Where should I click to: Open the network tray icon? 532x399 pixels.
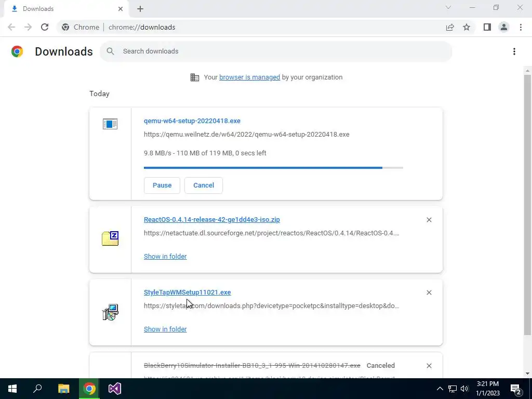(x=453, y=389)
